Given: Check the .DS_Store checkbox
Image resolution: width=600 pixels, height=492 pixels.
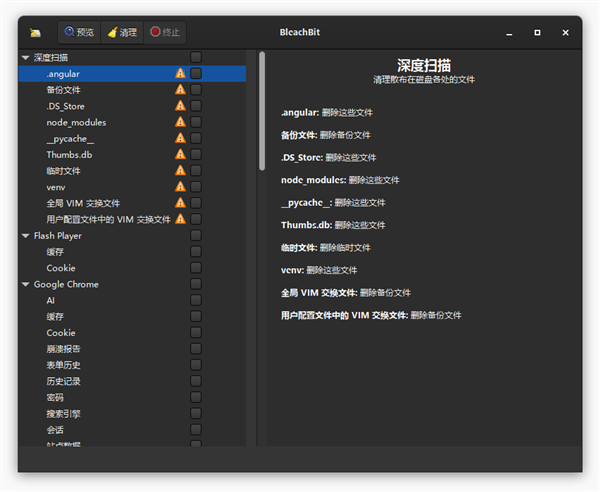Looking at the screenshot, I should pyautogui.click(x=196, y=106).
